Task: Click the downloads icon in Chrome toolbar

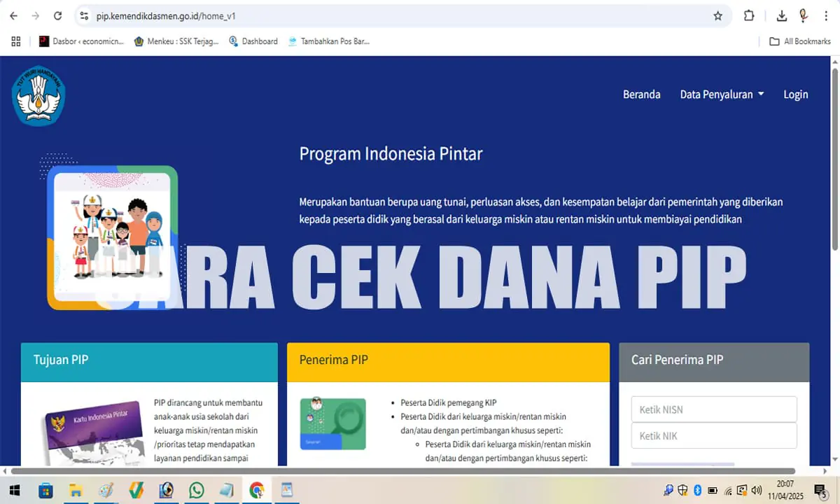Action: point(781,15)
